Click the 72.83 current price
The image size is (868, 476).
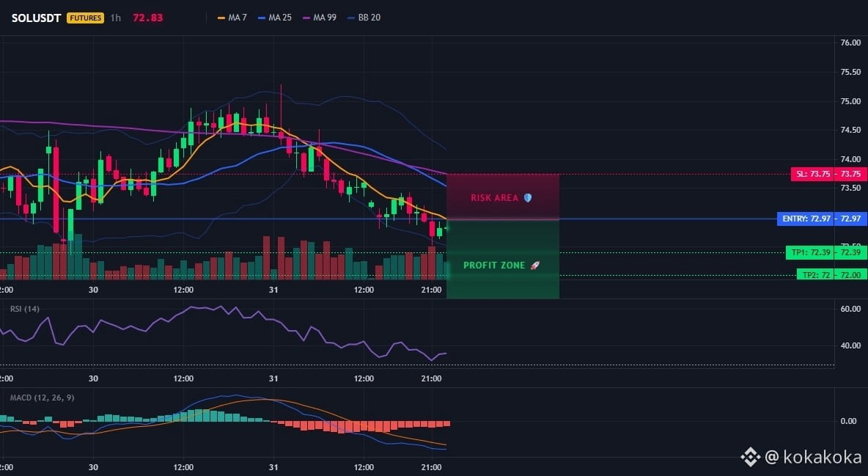click(148, 18)
